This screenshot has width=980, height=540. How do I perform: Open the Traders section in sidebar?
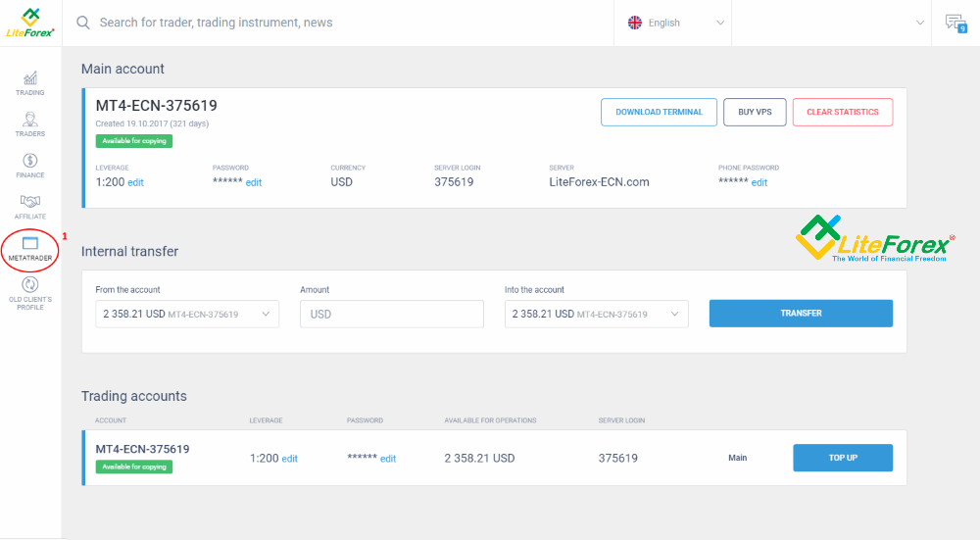tap(30, 124)
